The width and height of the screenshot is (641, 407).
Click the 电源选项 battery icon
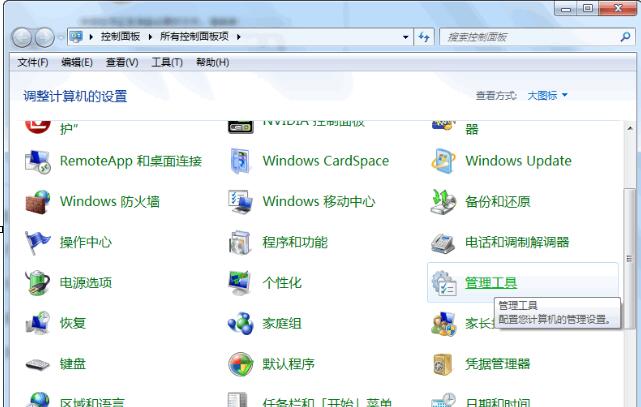coord(38,283)
